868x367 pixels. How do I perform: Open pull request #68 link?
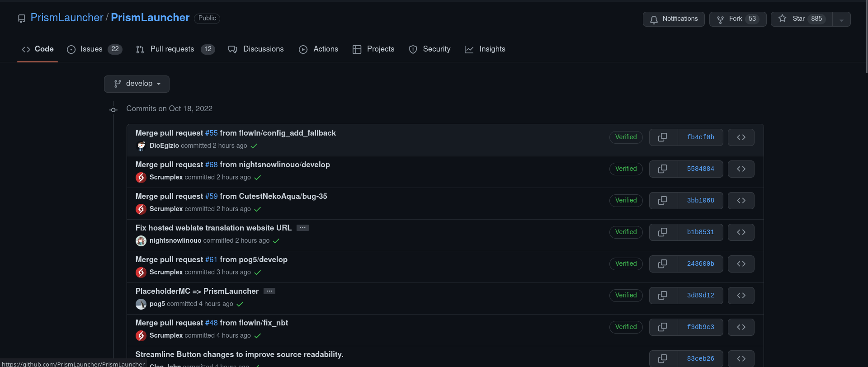coord(212,165)
